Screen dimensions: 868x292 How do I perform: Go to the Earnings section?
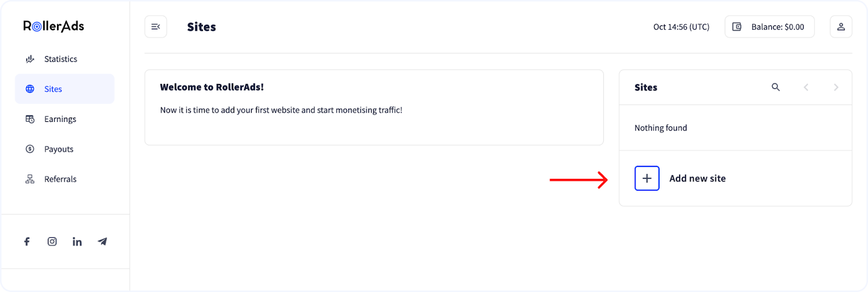point(60,119)
